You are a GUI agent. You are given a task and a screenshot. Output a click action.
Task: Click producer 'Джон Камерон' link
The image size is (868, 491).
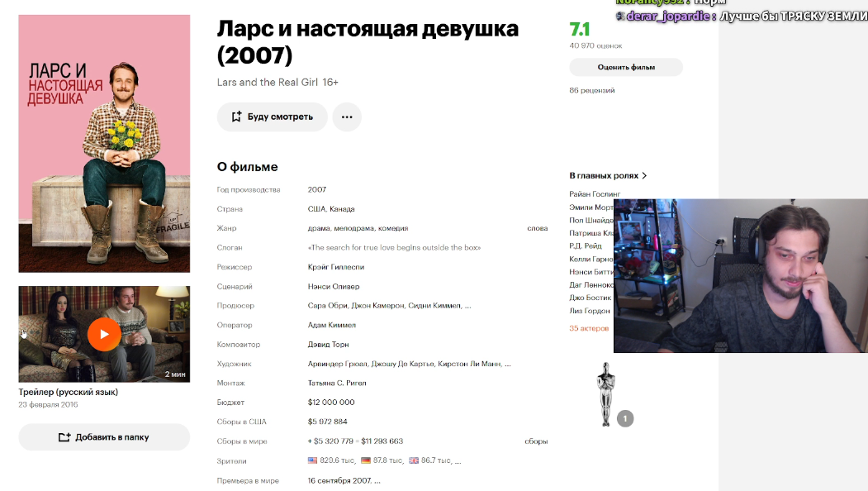[377, 305]
